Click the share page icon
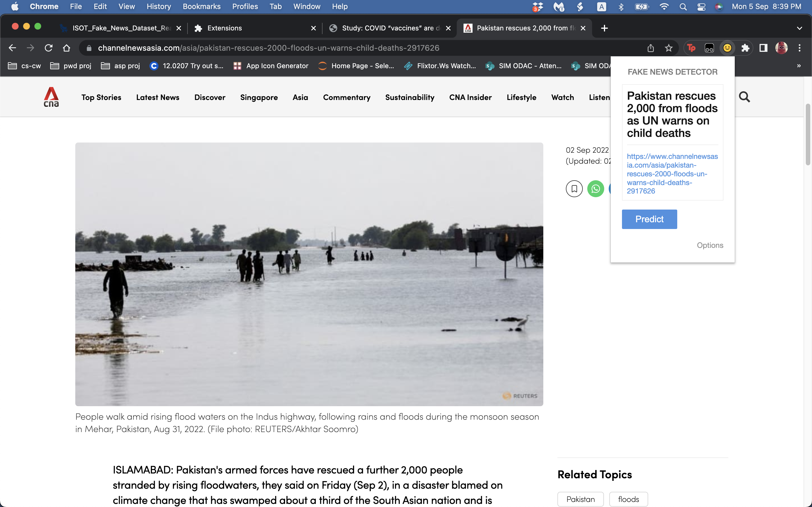812x507 pixels. 651,48
